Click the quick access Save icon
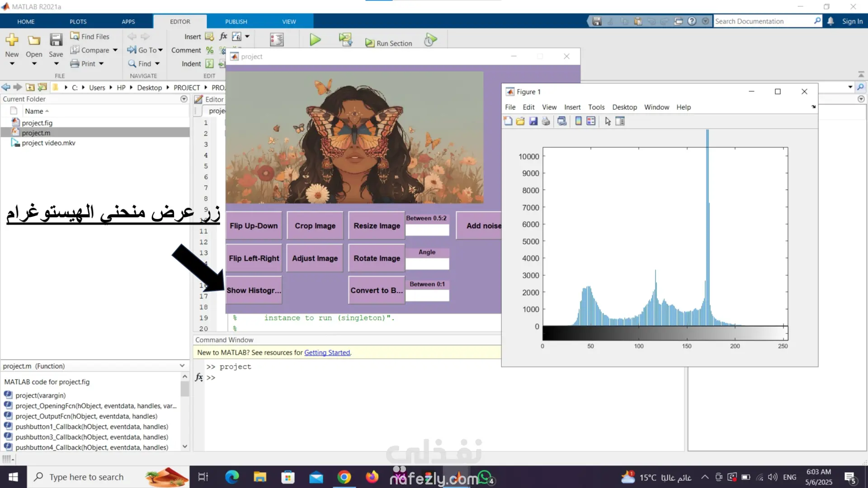Image resolution: width=868 pixels, height=488 pixels. click(x=597, y=21)
